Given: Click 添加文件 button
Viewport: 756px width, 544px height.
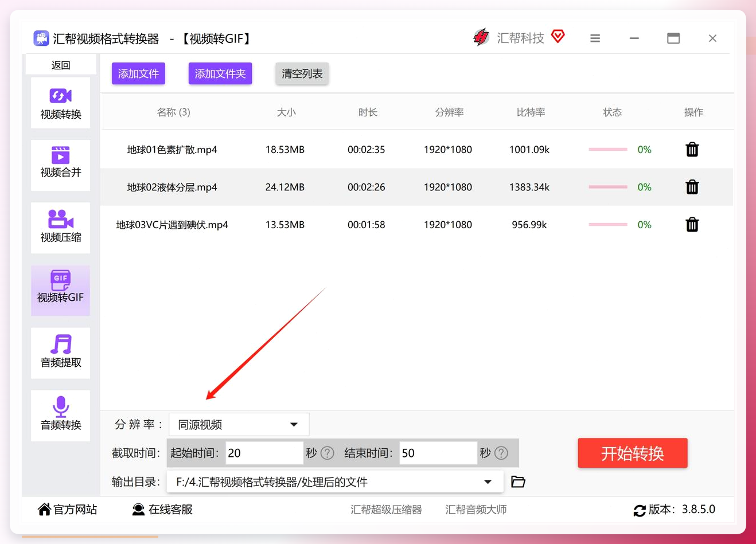Looking at the screenshot, I should (x=138, y=73).
